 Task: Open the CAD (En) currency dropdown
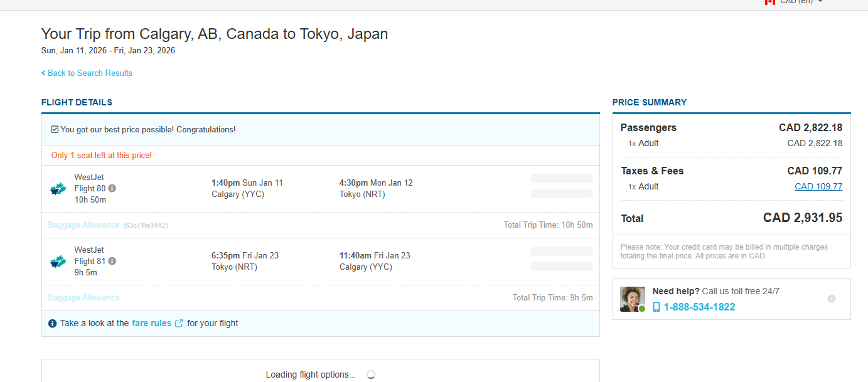[x=797, y=2]
